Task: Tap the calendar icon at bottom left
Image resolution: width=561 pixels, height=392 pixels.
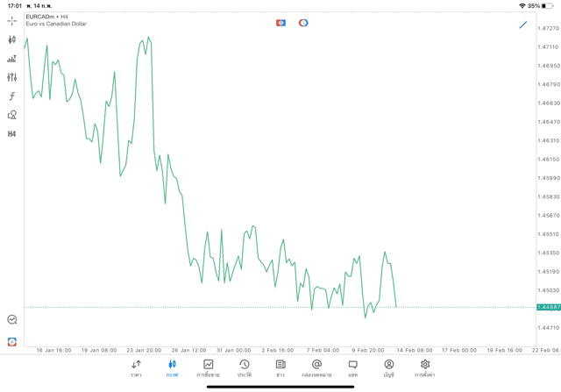Action: click(x=12, y=341)
